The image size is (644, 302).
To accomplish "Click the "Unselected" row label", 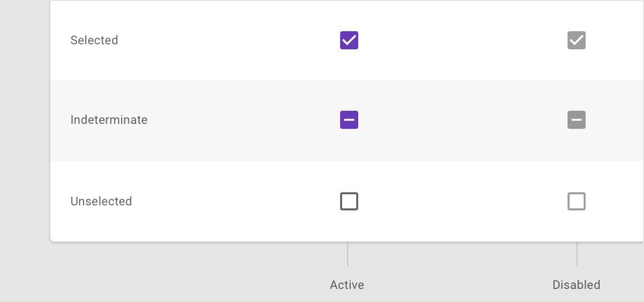I will pos(101,201).
